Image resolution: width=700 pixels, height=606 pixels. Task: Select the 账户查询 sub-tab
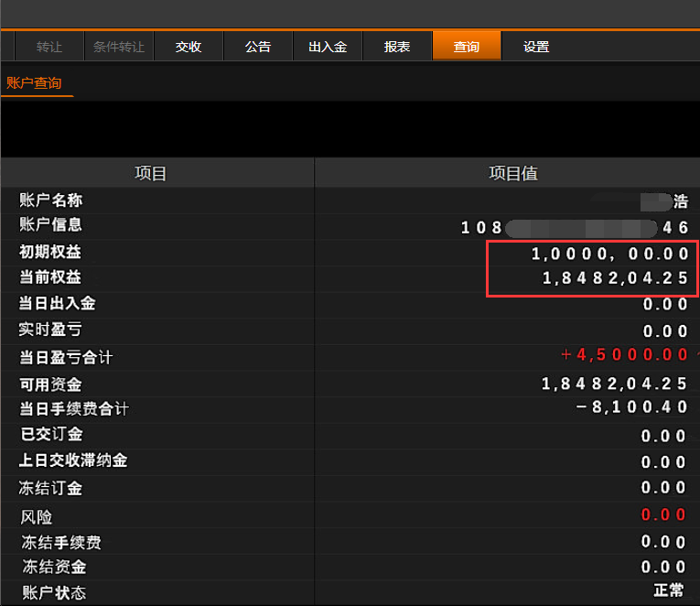tap(34, 83)
